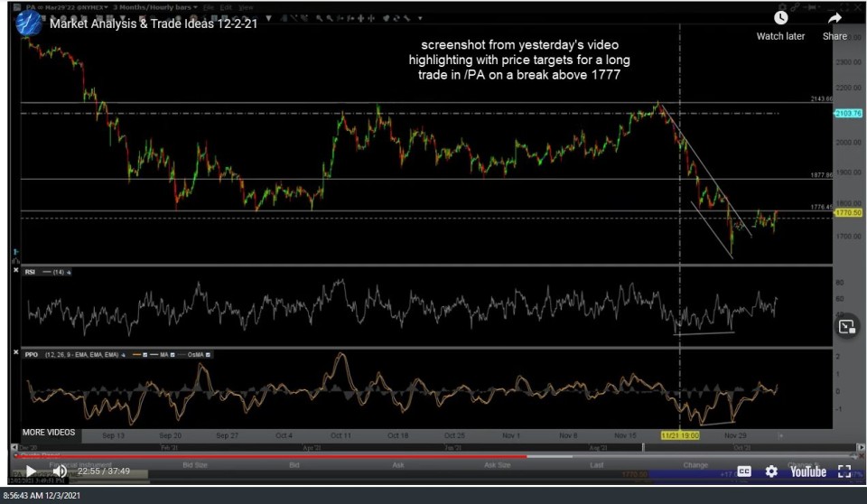This screenshot has height=504, width=867.
Task: Toggle the OsMA histogram checkbox
Action: pos(207,354)
